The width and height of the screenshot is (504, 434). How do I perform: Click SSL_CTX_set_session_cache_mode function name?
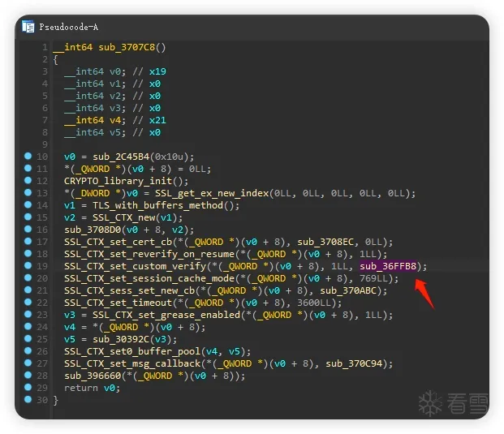pyautogui.click(x=149, y=278)
